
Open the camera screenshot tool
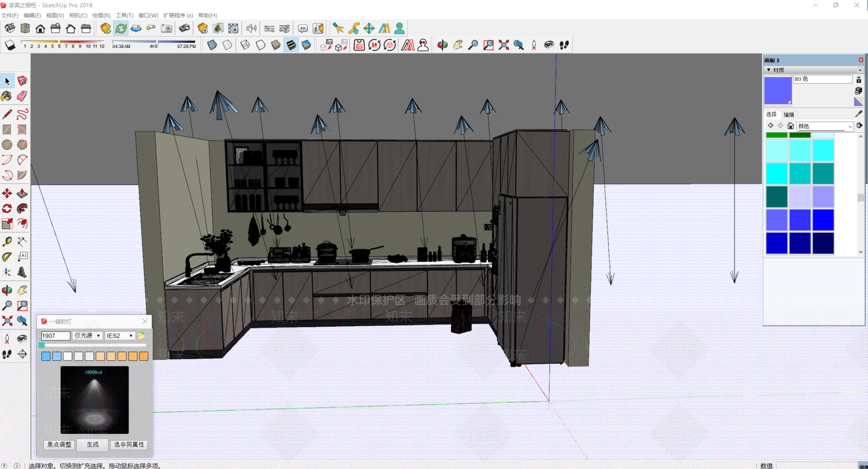click(167, 28)
